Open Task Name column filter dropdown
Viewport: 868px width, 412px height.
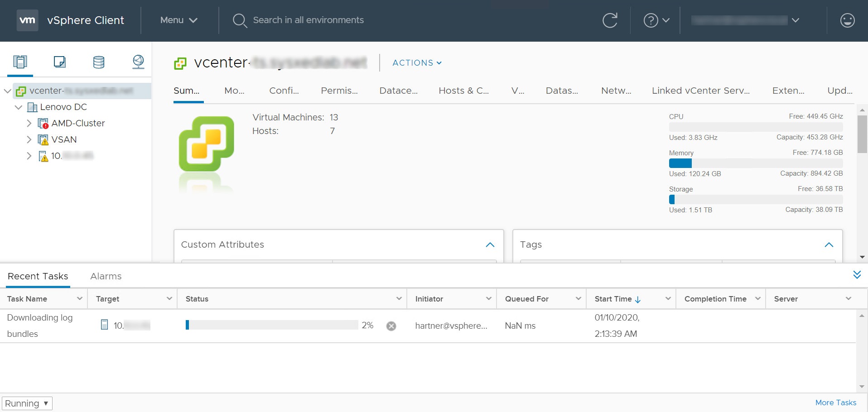79,299
